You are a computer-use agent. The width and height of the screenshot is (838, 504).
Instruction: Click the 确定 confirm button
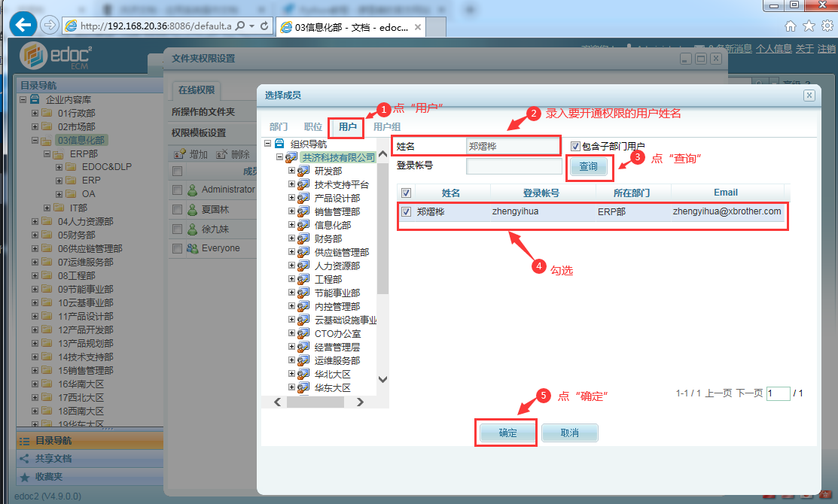507,433
